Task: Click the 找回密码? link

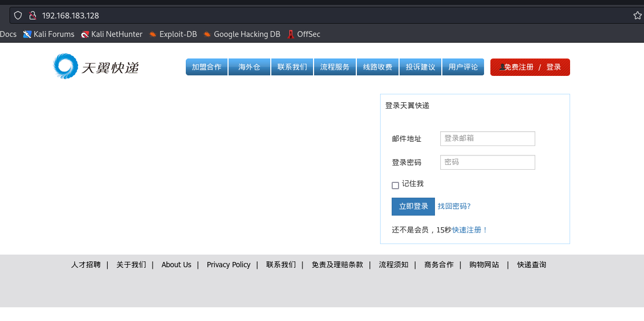Action: click(454, 206)
